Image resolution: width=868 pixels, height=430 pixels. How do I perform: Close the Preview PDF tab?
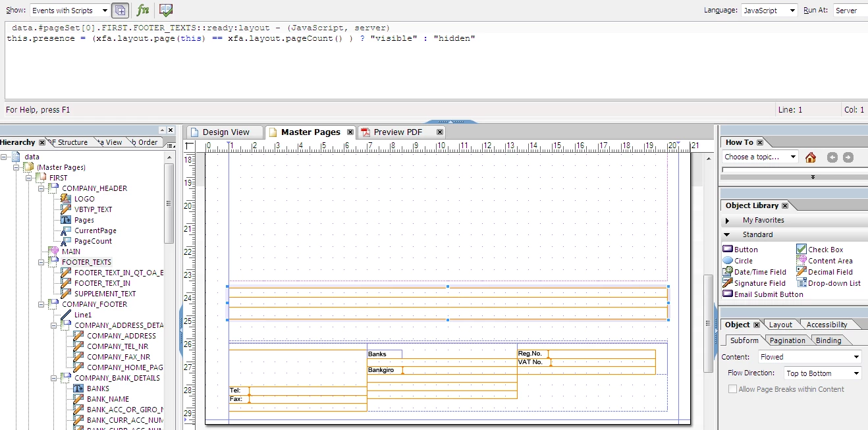(x=440, y=132)
